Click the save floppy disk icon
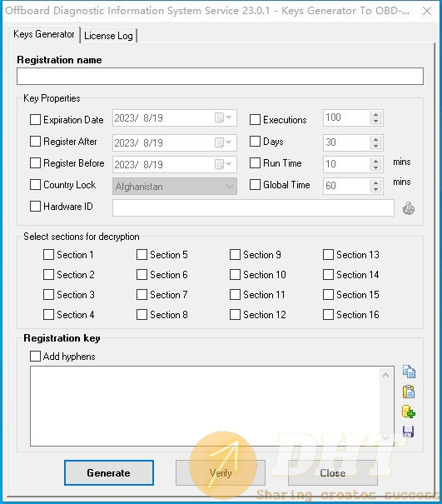The height and width of the screenshot is (504, 442). [x=408, y=432]
